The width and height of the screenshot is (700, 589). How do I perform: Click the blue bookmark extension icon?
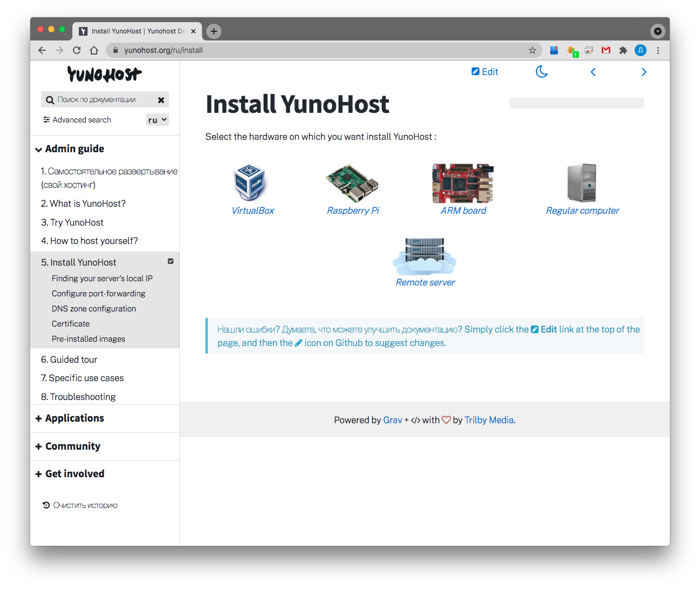(x=554, y=50)
